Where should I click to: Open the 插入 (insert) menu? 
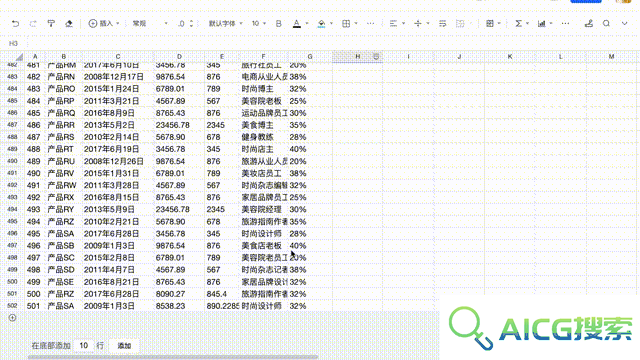pyautogui.click(x=104, y=24)
